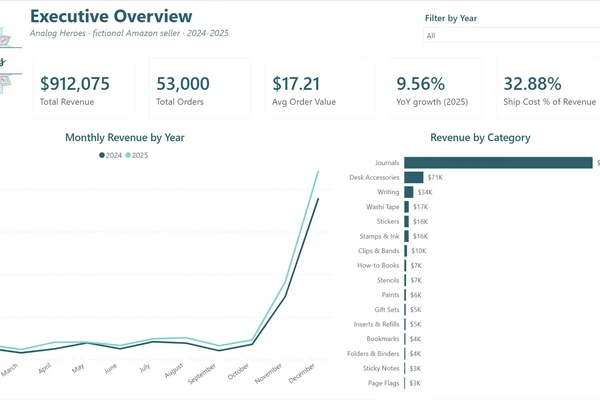The width and height of the screenshot is (600, 400).
Task: Select the Total Revenue card $912,075
Action: pos(83,88)
